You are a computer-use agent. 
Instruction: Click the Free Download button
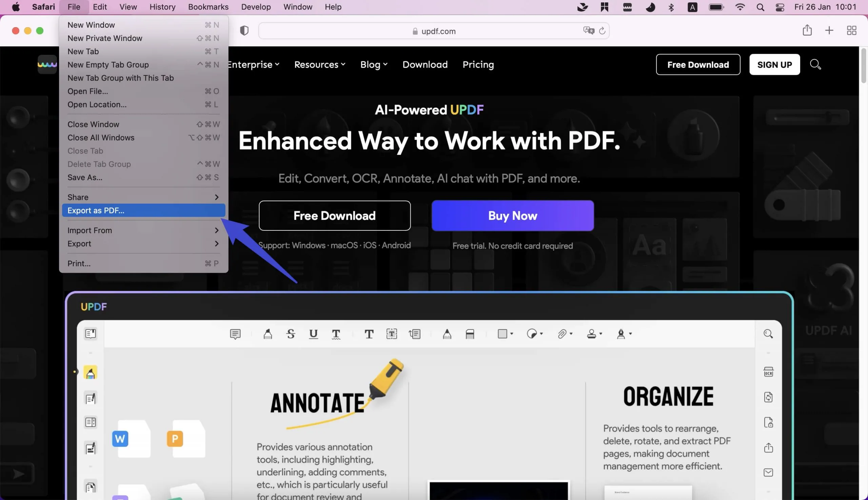point(334,215)
